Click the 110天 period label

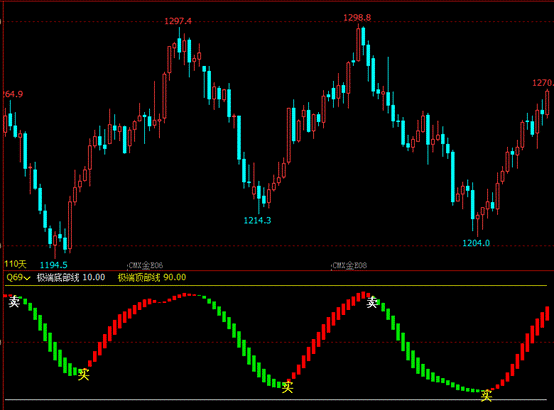(15, 264)
